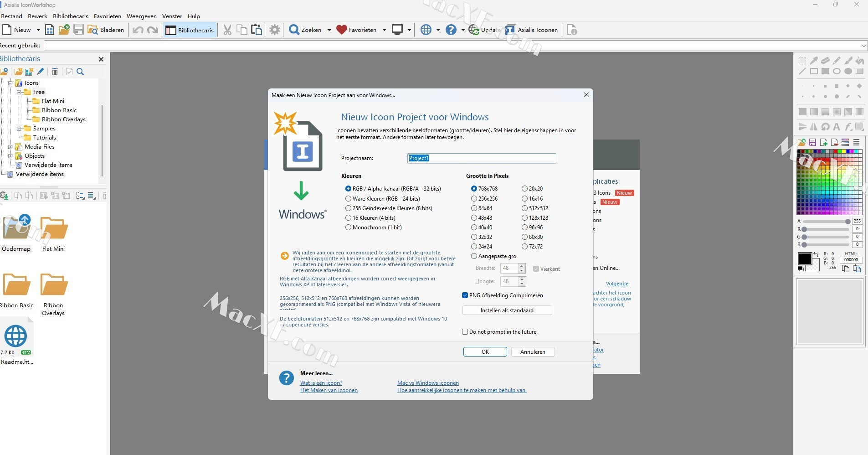
Task: Toggle PNG Afbeelding Comprimeren checkbox
Action: (465, 295)
